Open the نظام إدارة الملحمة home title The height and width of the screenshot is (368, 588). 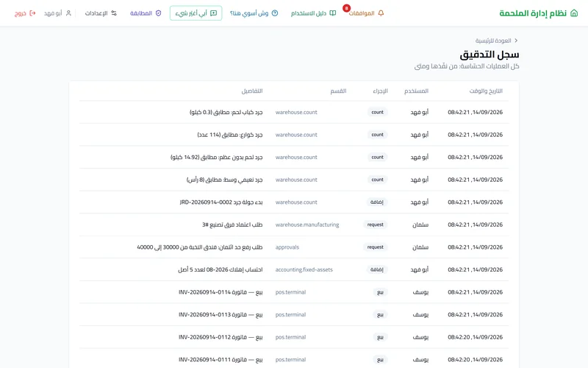pyautogui.click(x=533, y=13)
